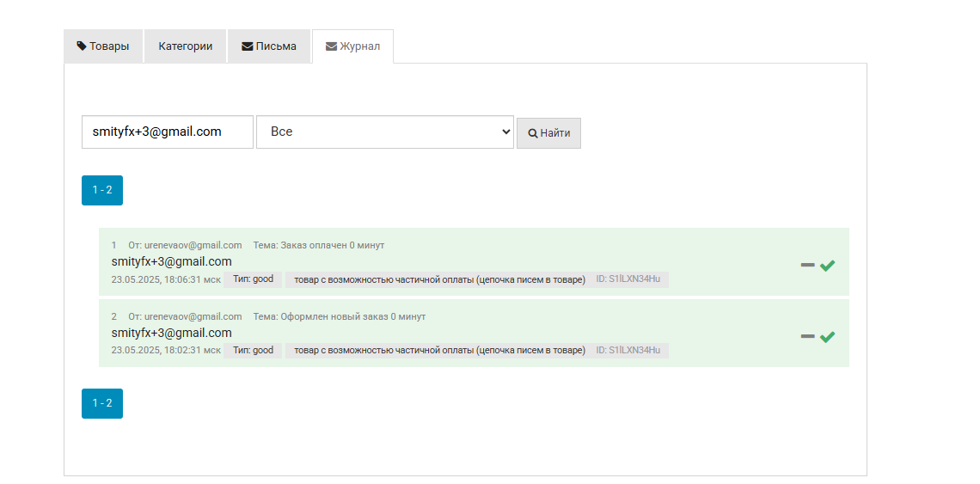The height and width of the screenshot is (484, 980).
Task: Click envelope icon on Журнал tab
Action: [331, 46]
